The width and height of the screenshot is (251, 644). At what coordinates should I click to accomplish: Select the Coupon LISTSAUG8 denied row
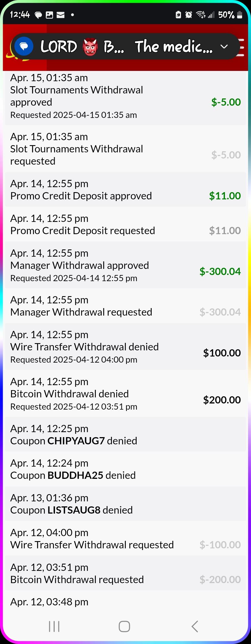125,504
